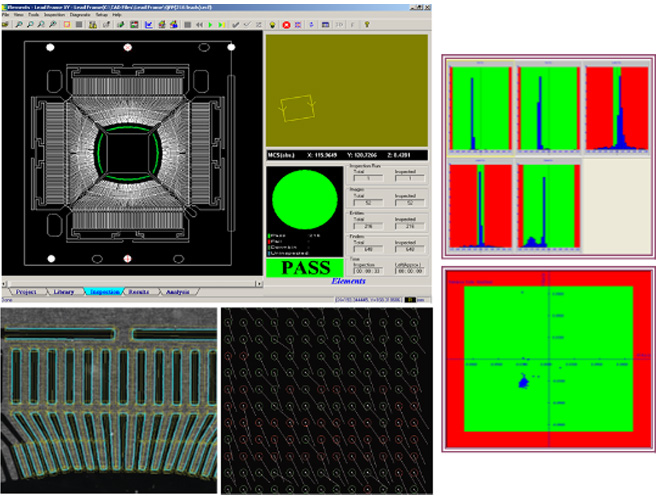Select the Inspection tab

[104, 291]
